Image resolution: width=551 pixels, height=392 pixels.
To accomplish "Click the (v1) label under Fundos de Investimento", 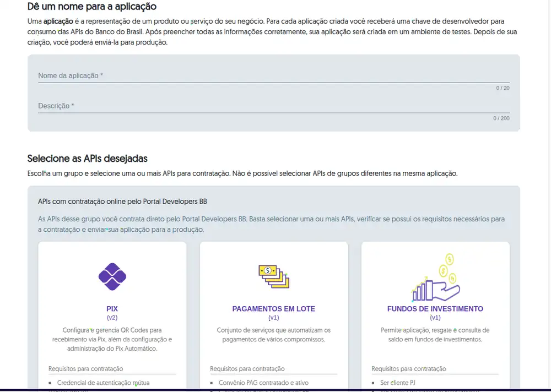I will pyautogui.click(x=435, y=318).
